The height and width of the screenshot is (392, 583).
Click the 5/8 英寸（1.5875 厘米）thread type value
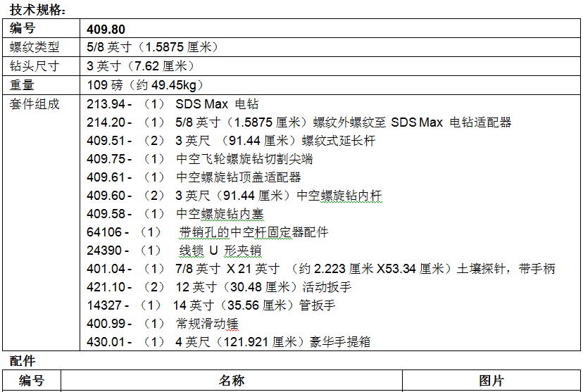[x=152, y=47]
